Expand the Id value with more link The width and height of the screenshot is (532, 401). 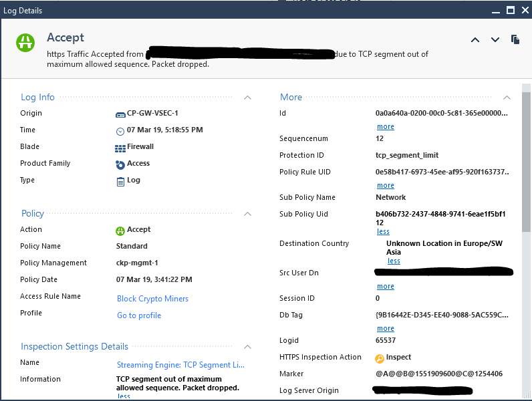click(386, 126)
